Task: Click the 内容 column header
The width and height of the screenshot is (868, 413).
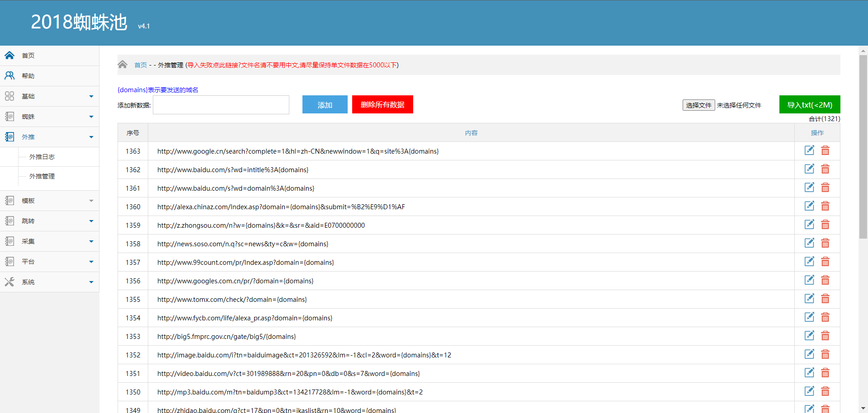Action: (471, 133)
